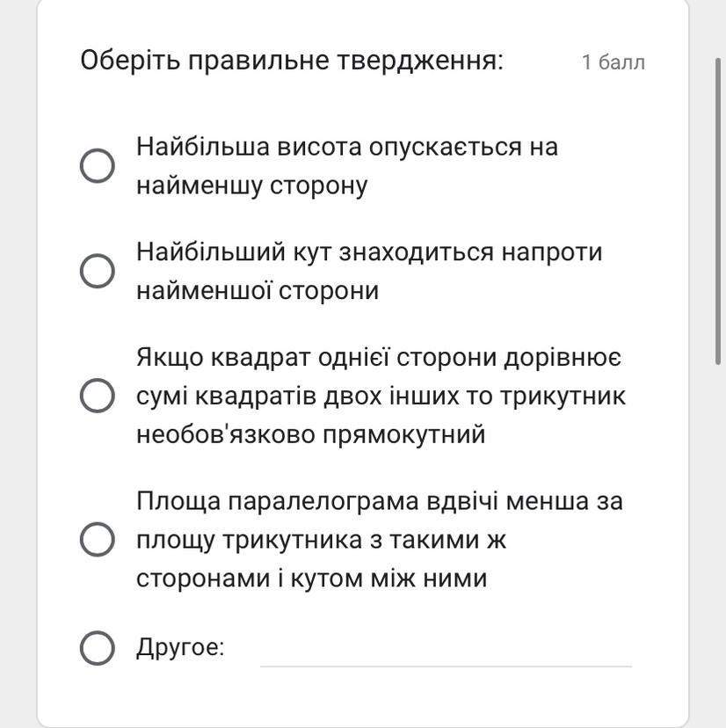Click the text line 'Найбільший кут знаходиться напроти'
726x728 pixels.
(x=369, y=252)
